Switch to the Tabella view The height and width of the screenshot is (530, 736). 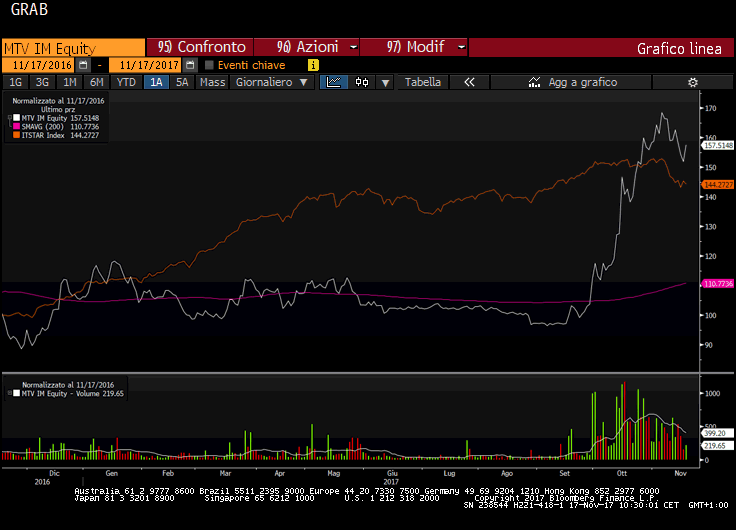pos(423,82)
